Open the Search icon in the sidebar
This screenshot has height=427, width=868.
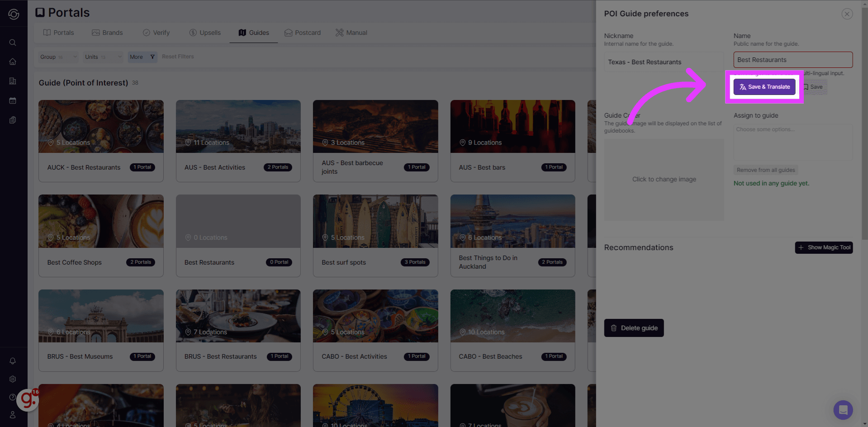tap(12, 43)
